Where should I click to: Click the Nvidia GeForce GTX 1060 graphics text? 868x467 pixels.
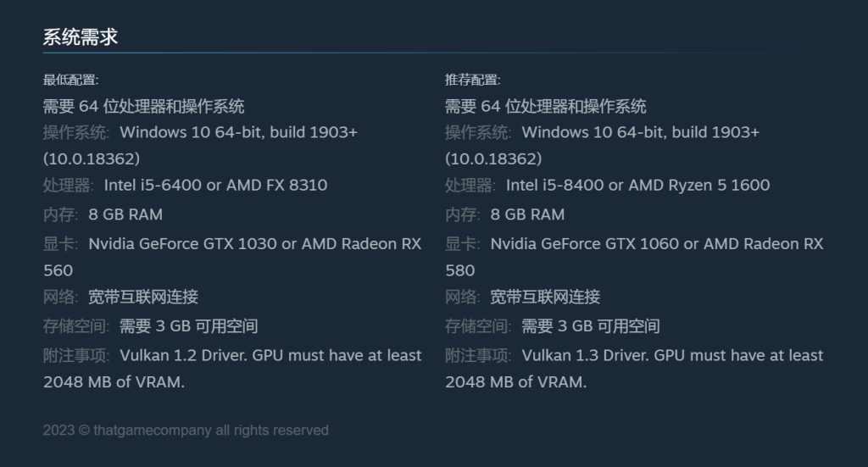(x=656, y=243)
